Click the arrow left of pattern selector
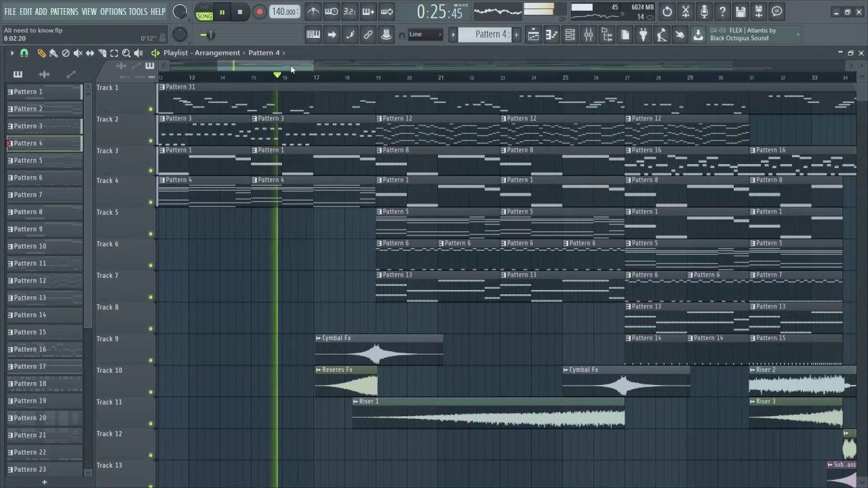Image resolution: width=868 pixels, height=488 pixels. [x=453, y=35]
